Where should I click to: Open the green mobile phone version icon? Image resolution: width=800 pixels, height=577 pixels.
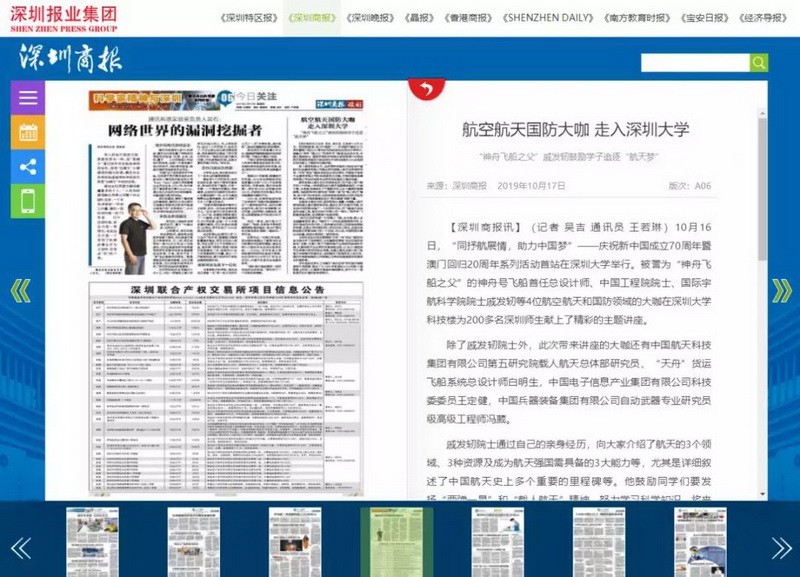28,201
